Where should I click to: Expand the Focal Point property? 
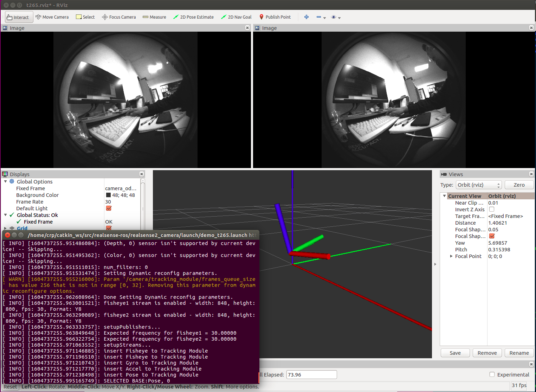pyautogui.click(x=451, y=256)
